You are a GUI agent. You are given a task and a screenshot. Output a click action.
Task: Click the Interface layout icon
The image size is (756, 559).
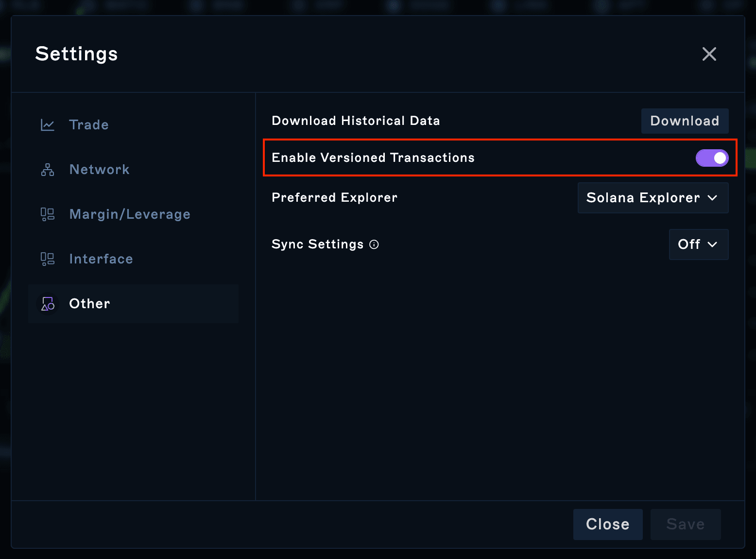coord(48,259)
